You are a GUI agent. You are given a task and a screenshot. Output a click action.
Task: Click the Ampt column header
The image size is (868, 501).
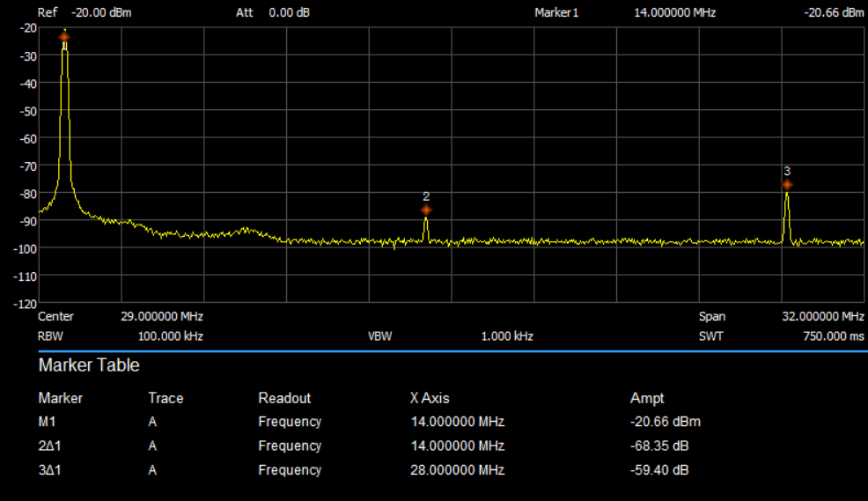647,398
